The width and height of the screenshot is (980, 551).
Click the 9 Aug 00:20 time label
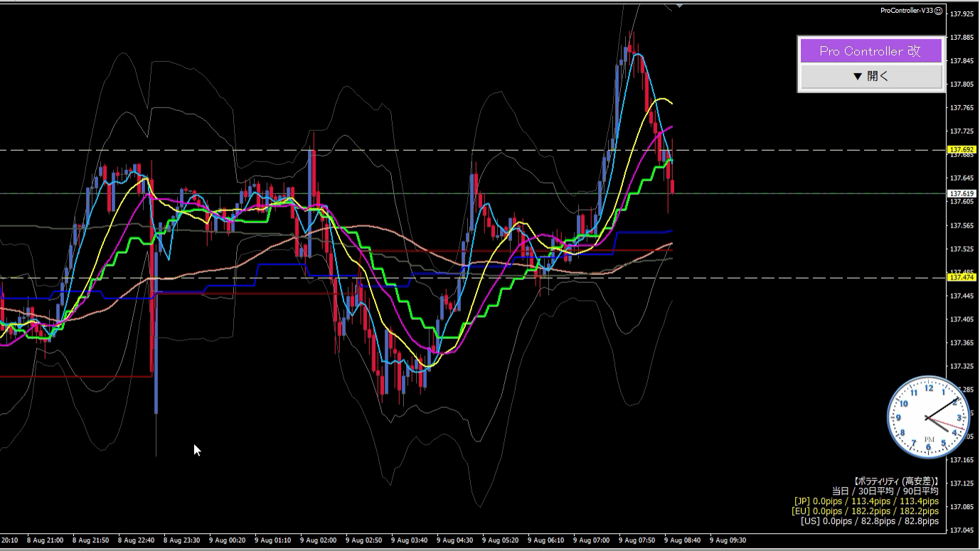[x=227, y=540]
